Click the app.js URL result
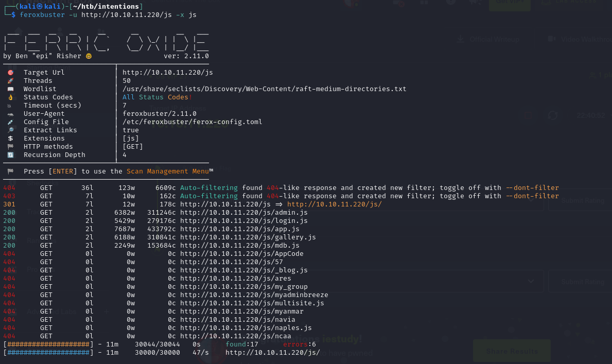612x364 pixels. pyautogui.click(x=240, y=229)
